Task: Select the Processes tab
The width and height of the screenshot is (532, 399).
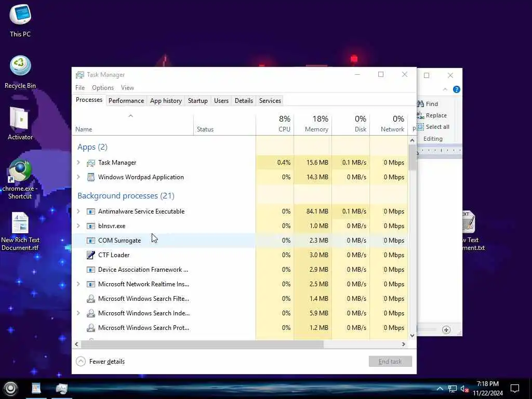Action: click(89, 100)
